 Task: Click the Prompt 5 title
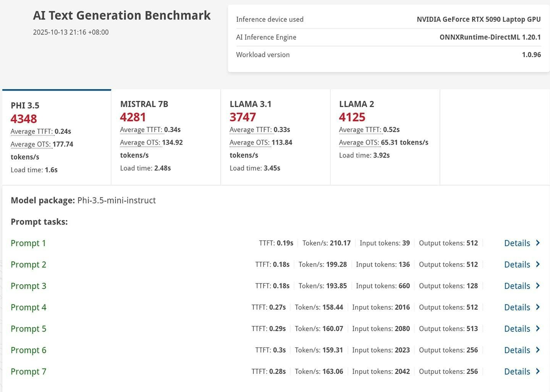29,329
